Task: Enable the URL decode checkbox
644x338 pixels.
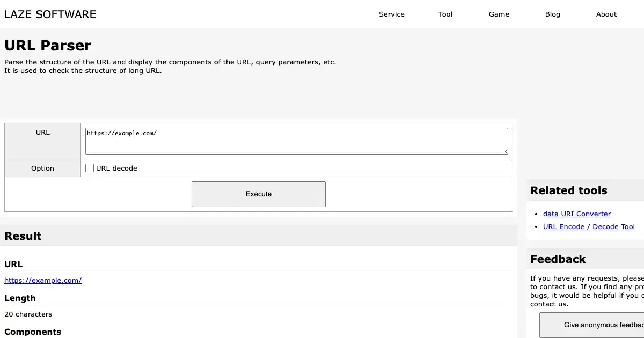Action: point(90,168)
